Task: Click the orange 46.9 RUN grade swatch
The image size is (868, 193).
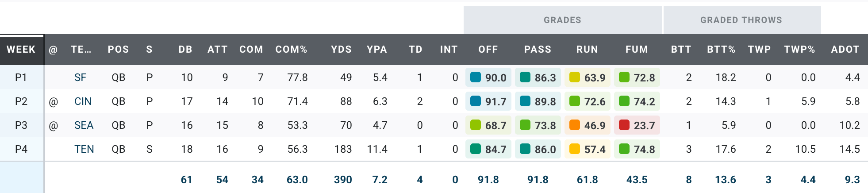Action: (575, 125)
